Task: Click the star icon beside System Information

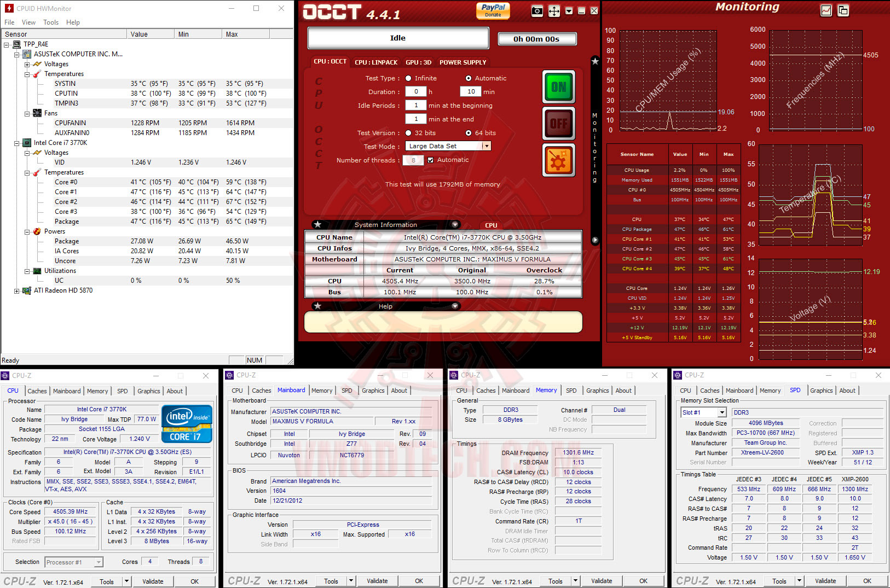Action: coord(317,224)
